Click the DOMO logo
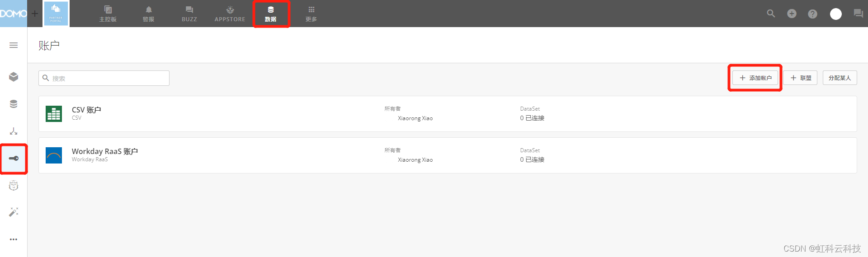 (14, 14)
